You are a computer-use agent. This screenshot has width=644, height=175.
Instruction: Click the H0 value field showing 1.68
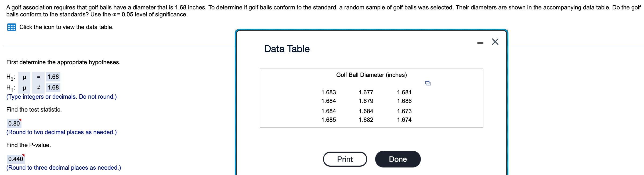pos(53,77)
